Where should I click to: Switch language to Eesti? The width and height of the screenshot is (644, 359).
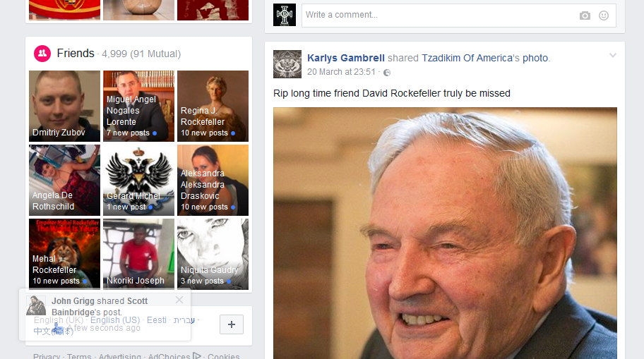(x=157, y=320)
